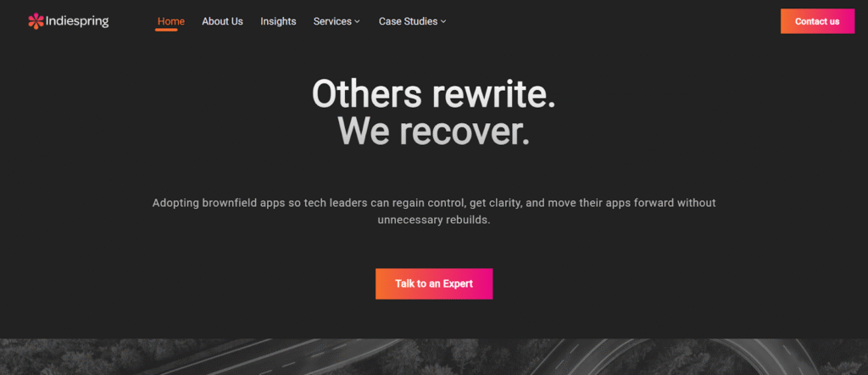Click the Contact us gradient button

click(x=818, y=21)
